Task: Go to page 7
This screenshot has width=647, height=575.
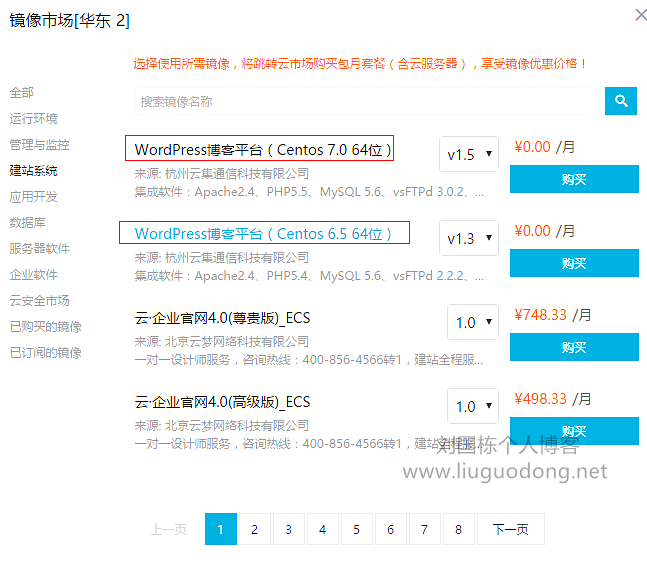Action: point(424,529)
